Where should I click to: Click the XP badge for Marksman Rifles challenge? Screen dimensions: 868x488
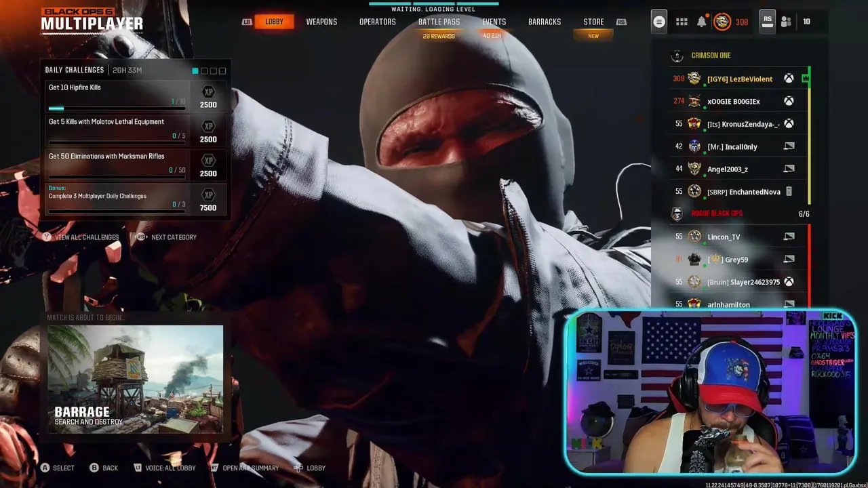pos(208,161)
